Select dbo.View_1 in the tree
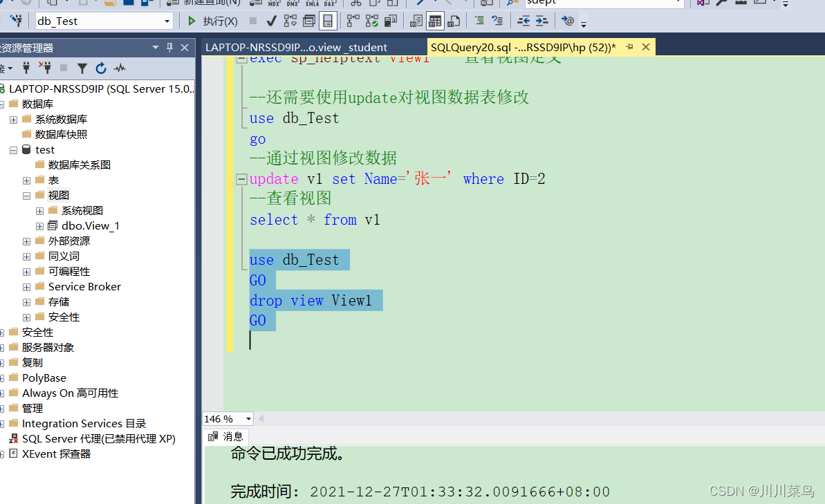The width and height of the screenshot is (825, 504). pos(91,225)
